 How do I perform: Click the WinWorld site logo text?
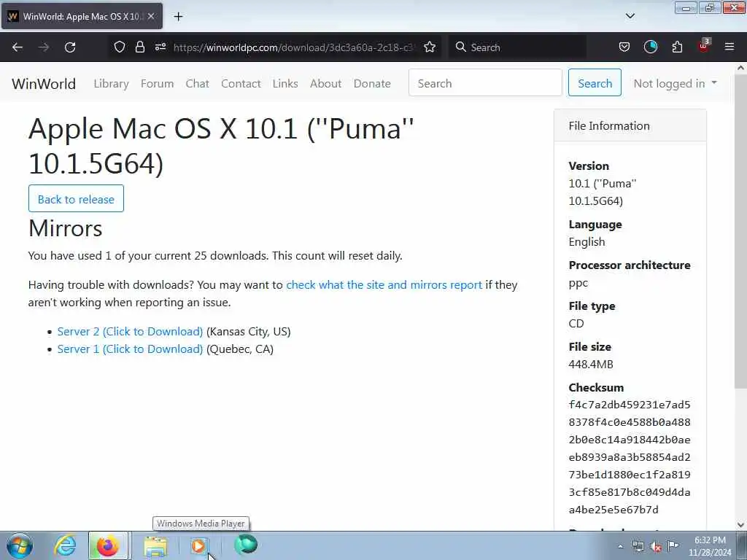(x=44, y=84)
